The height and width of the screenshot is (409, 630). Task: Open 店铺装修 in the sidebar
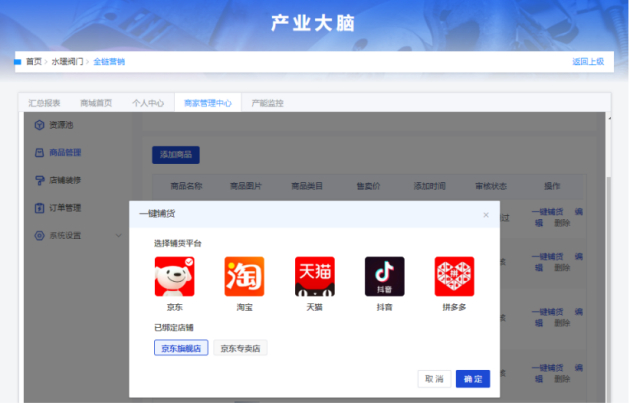(65, 180)
